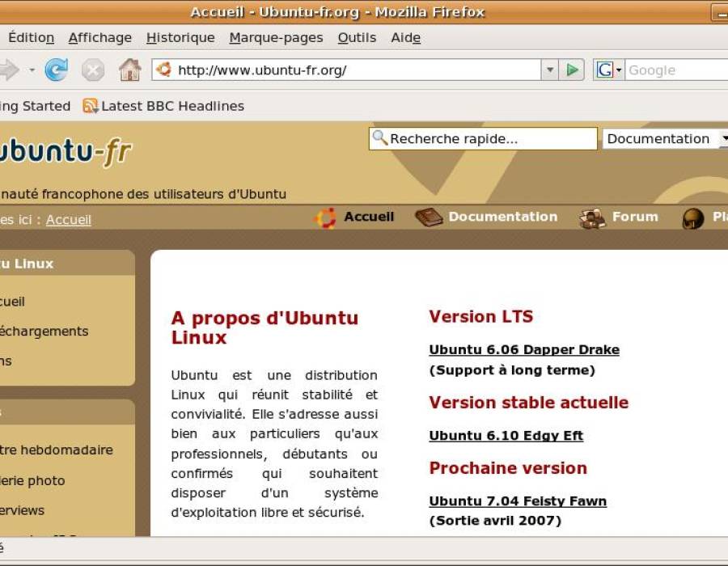Open the Outils menu

coord(357,37)
